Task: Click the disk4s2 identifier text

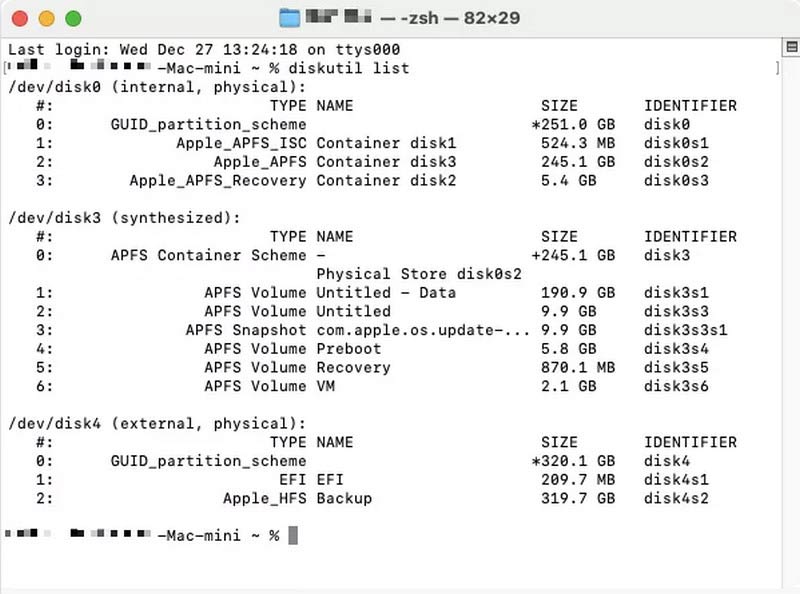Action: coord(676,498)
